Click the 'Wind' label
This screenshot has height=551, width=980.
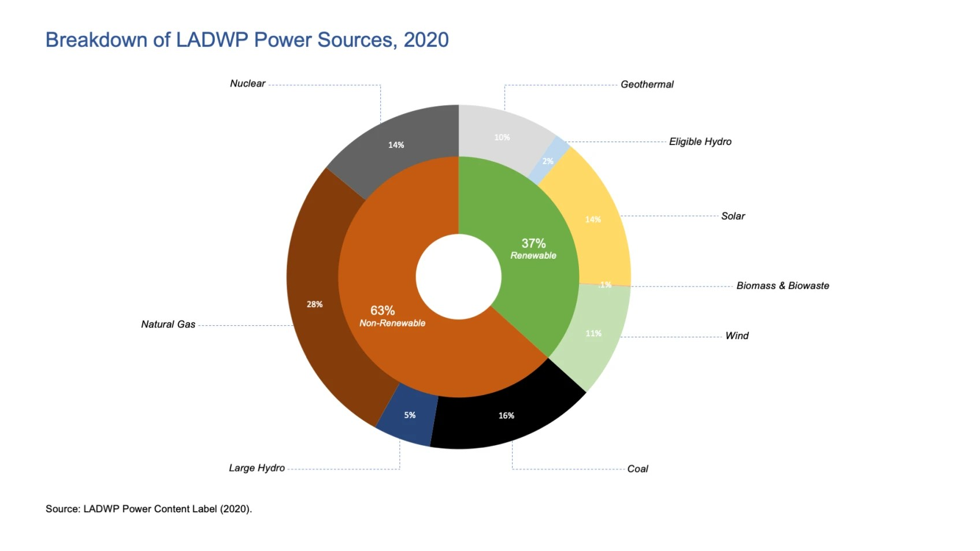coord(737,336)
